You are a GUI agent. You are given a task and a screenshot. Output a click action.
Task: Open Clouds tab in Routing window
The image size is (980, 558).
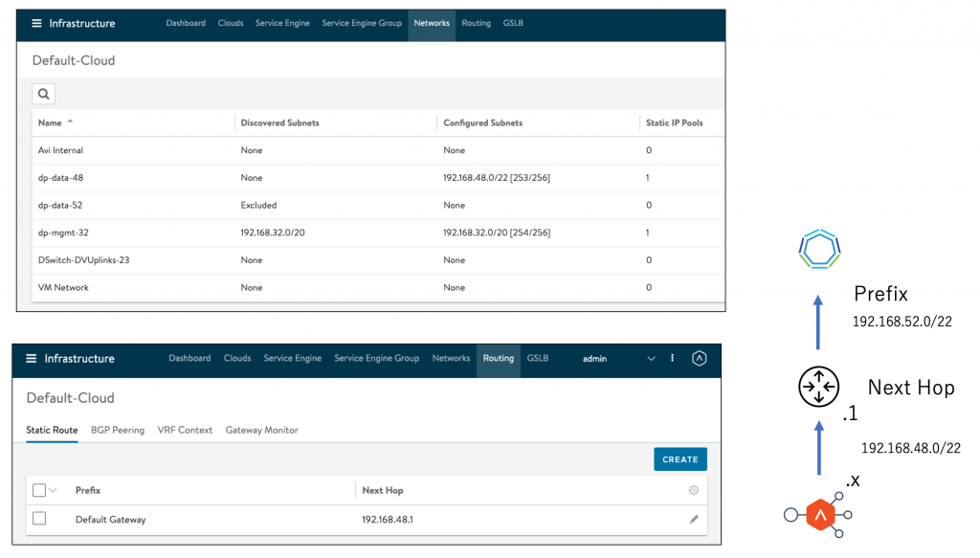237,358
